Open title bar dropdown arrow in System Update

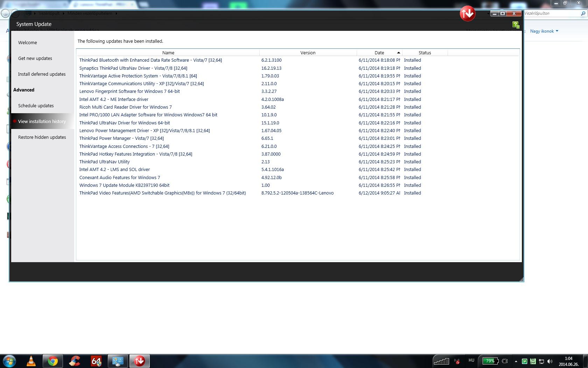tap(488, 14)
